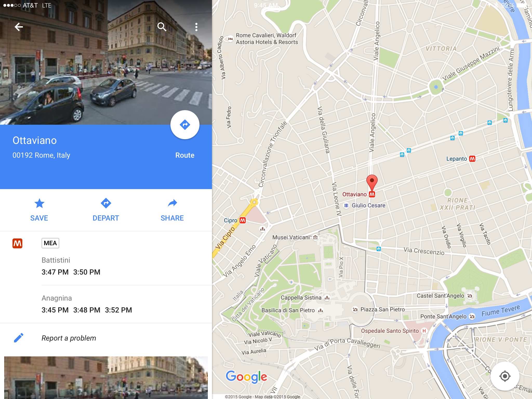Click Report a problem
Image resolution: width=532 pixels, height=399 pixels.
tap(69, 338)
